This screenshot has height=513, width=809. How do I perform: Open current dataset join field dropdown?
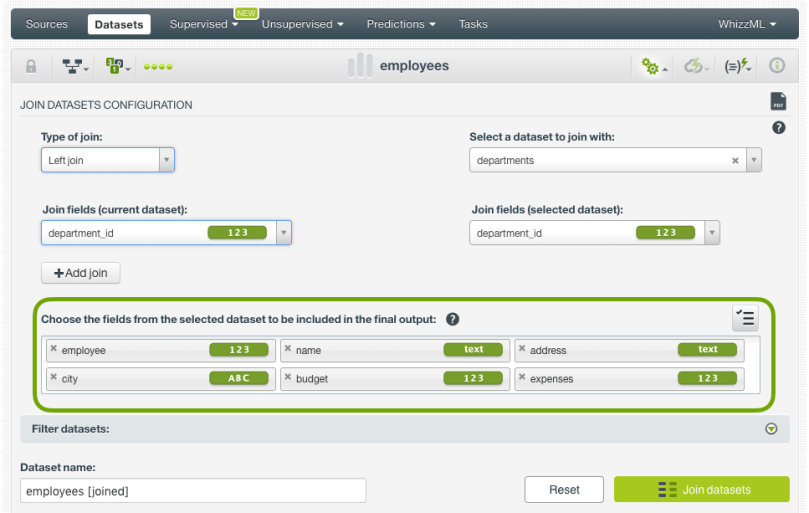283,233
